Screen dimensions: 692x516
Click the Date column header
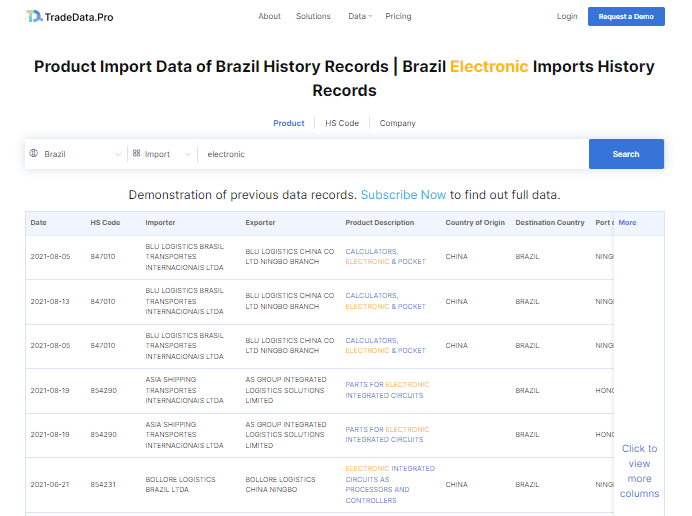click(x=38, y=222)
